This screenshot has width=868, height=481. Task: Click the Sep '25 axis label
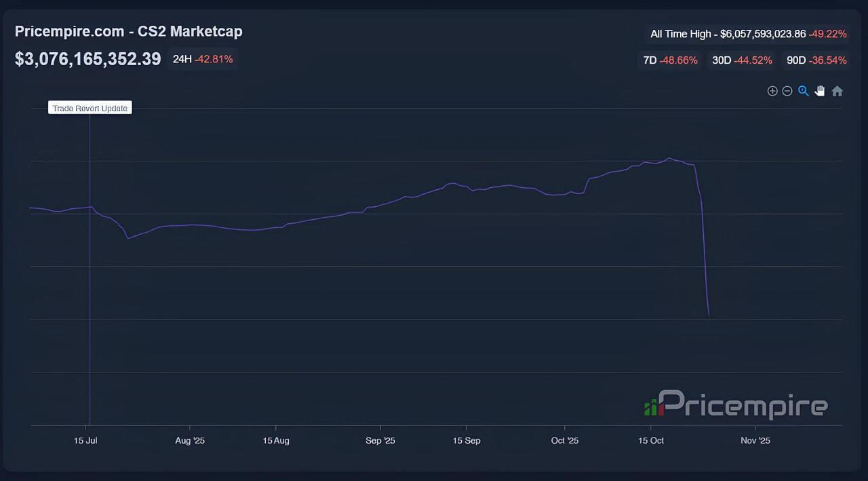(x=380, y=440)
